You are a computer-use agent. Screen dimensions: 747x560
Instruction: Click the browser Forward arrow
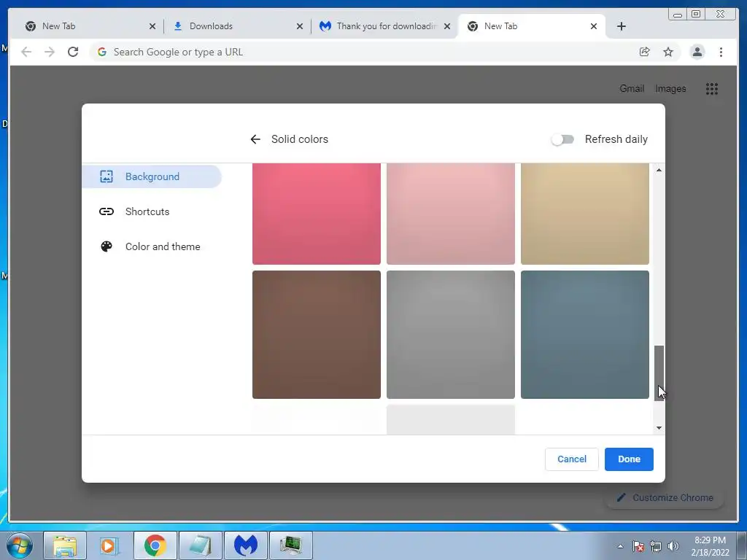click(x=50, y=52)
